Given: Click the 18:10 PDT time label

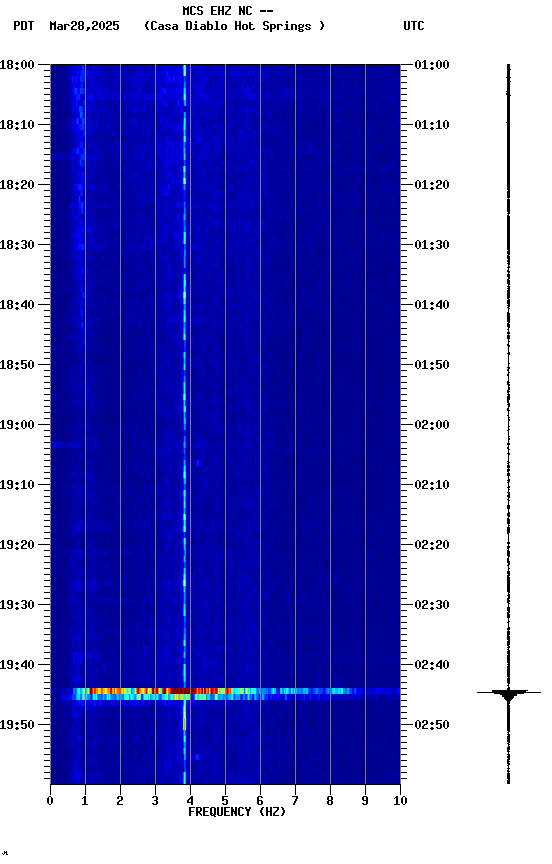Looking at the screenshot, I should (17, 125).
